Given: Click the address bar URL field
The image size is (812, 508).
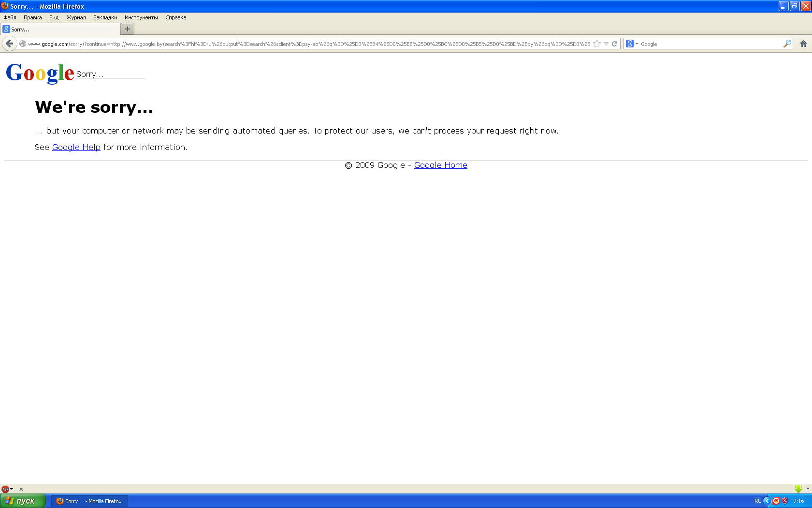Looking at the screenshot, I should coord(309,44).
